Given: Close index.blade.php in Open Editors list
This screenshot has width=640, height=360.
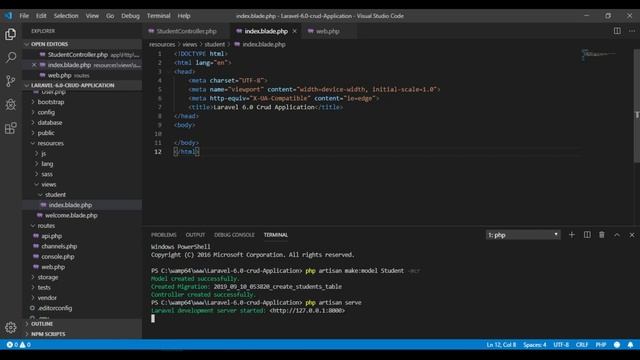Looking at the screenshot, I should 34,65.
